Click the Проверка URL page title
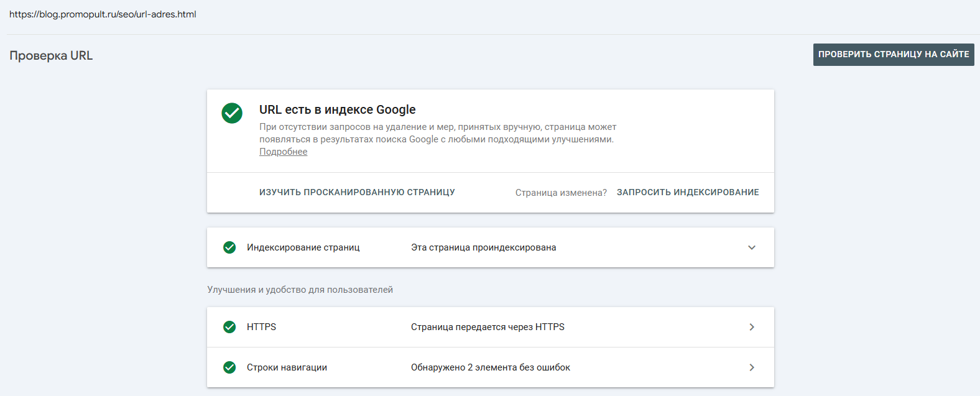Viewport: 980px width, 396px height. pyautogui.click(x=51, y=55)
